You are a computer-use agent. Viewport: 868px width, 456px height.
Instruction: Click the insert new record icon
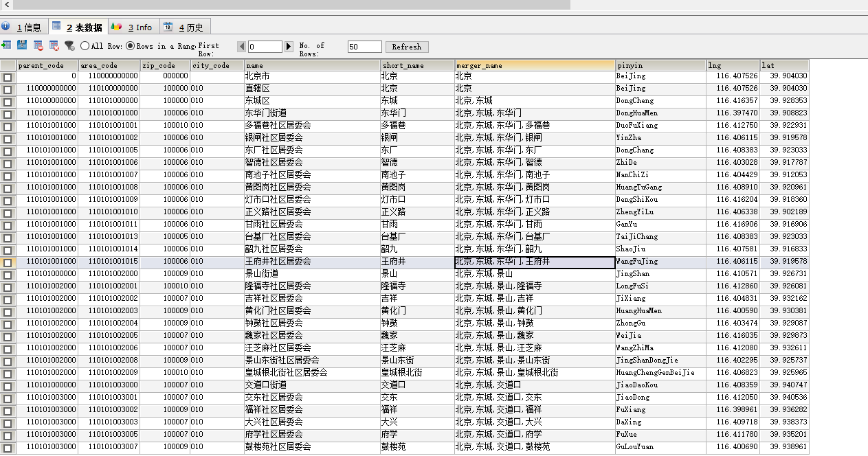pos(5,46)
